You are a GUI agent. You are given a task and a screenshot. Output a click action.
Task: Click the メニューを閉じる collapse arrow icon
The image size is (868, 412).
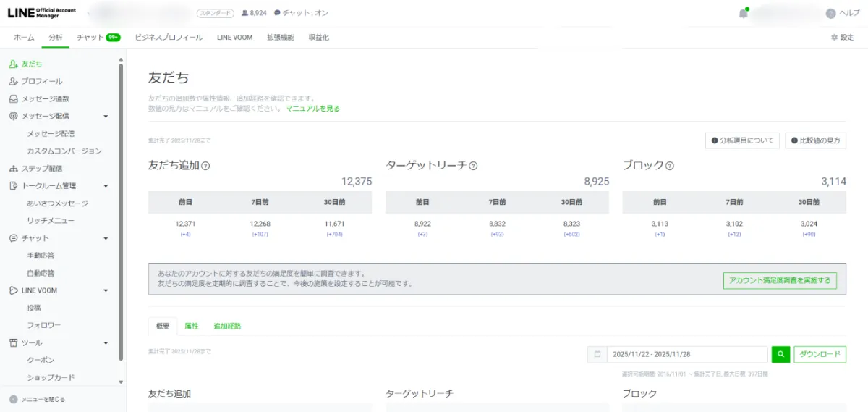[x=13, y=399]
